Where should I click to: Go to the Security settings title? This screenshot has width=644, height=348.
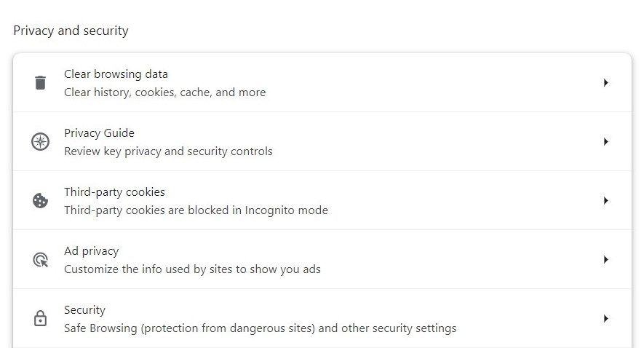(84, 310)
